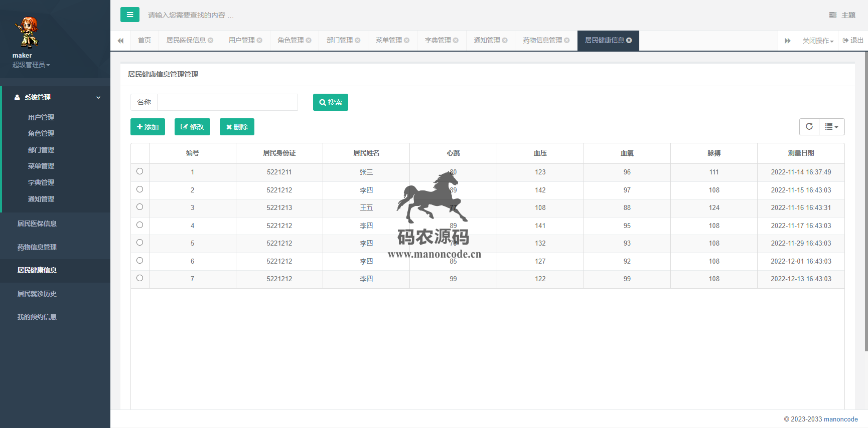The image size is (868, 428).
Task: Close the 居民医保信息 tab
Action: (x=211, y=41)
